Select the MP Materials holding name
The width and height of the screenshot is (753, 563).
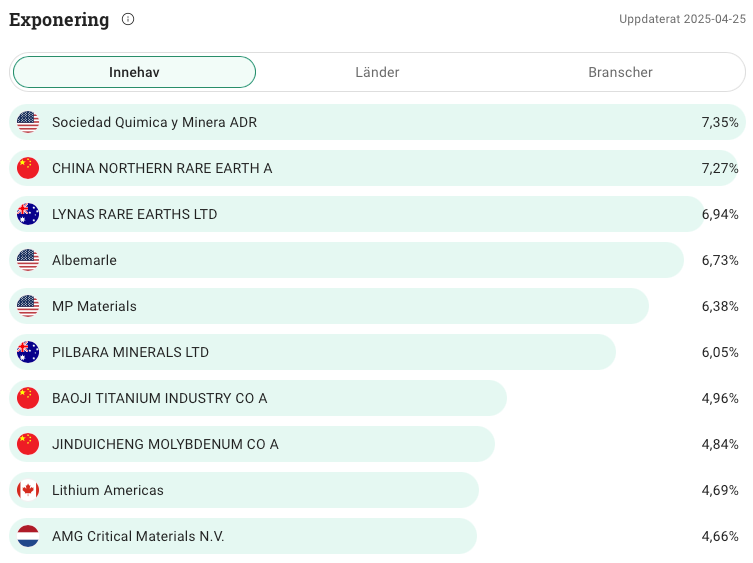[94, 306]
